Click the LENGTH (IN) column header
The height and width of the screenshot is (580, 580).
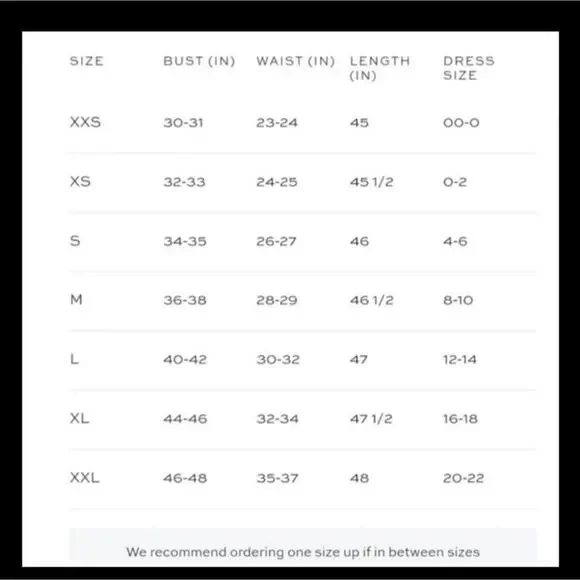[380, 68]
